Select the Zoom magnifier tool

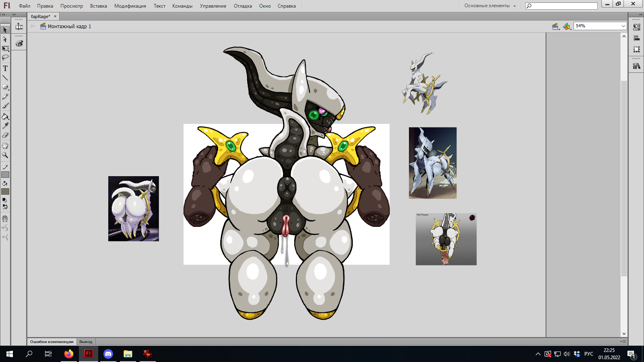pos(5,155)
